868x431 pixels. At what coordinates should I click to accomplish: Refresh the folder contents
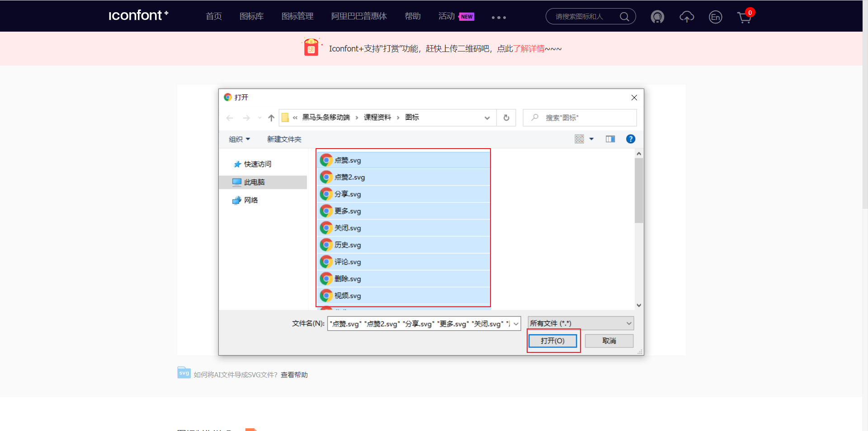tap(506, 118)
